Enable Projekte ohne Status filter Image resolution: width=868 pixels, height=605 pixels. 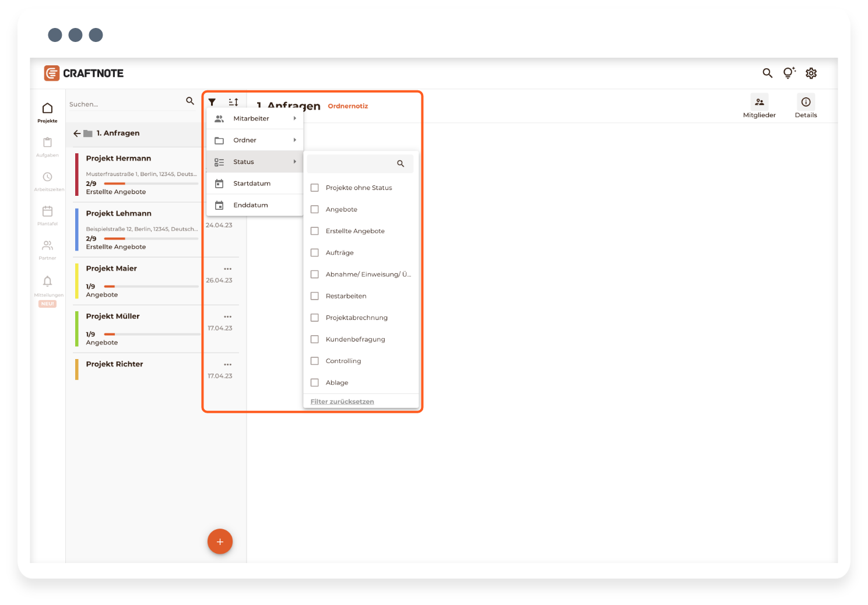tap(315, 188)
